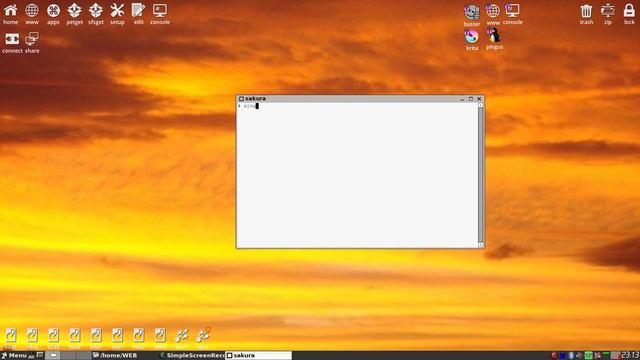Launch the pingus penguin icon
Image resolution: width=640 pixels, height=360 pixels.
click(494, 39)
